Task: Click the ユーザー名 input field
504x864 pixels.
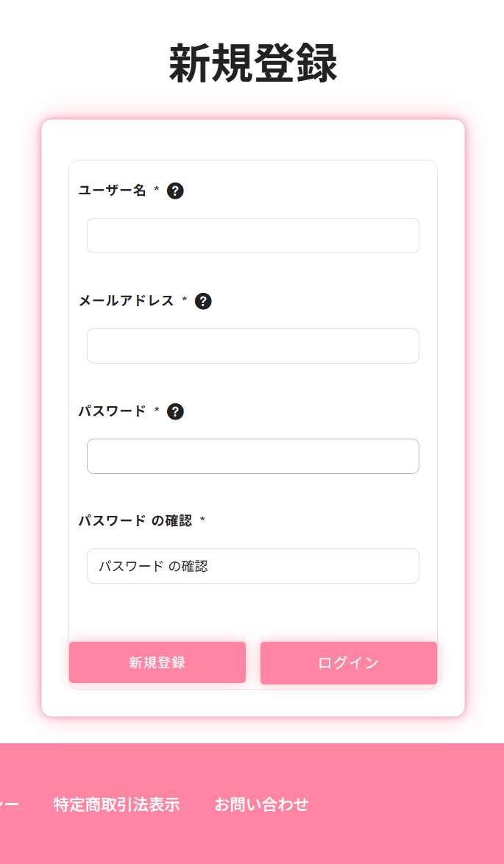Action: pos(252,235)
